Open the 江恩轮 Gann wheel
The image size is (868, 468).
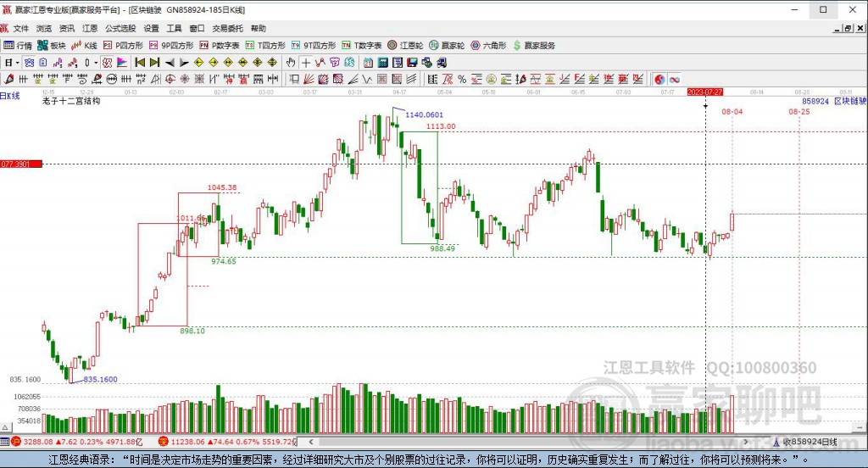click(x=405, y=46)
